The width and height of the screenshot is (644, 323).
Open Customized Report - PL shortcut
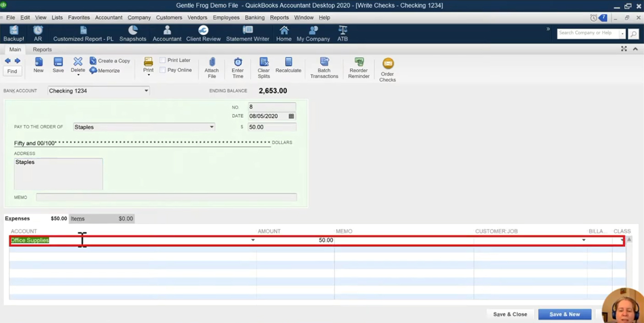pos(83,33)
